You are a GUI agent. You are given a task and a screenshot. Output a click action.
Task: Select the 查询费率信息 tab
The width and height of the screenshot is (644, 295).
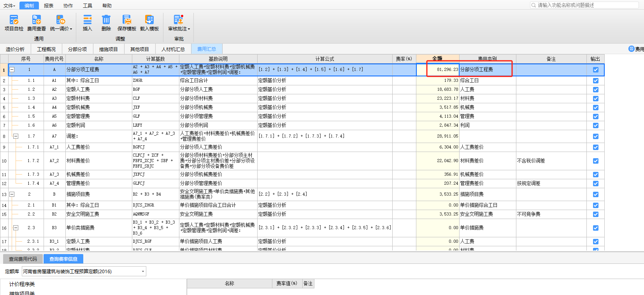coord(63,259)
